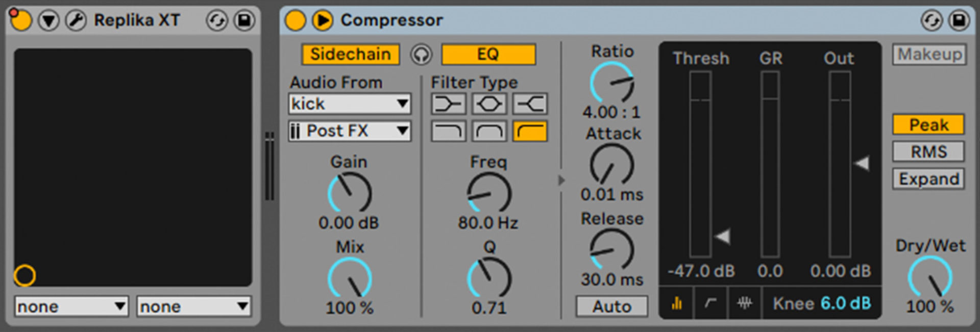The image size is (980, 332).
Task: Click the Ratio knob
Action: 612,83
